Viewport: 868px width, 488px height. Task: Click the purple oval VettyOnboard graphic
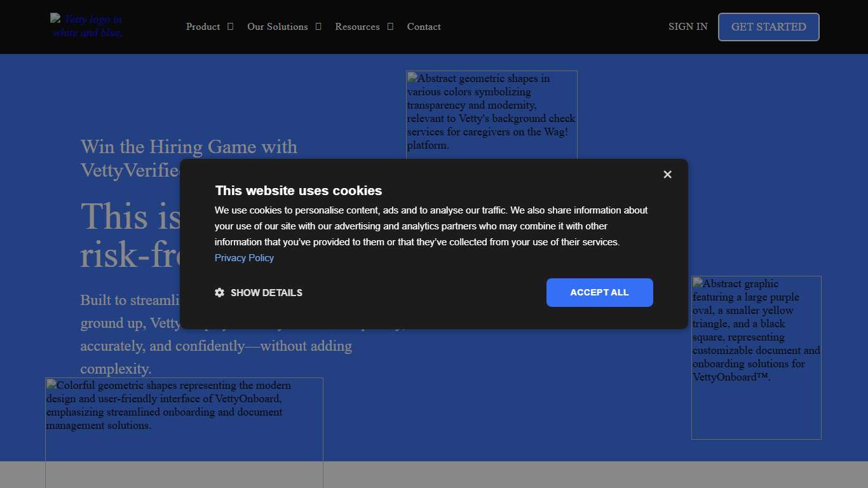point(756,357)
